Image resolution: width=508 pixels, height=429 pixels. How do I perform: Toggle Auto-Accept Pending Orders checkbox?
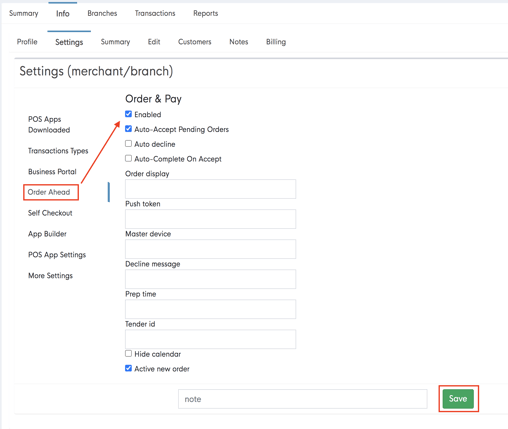(x=128, y=129)
